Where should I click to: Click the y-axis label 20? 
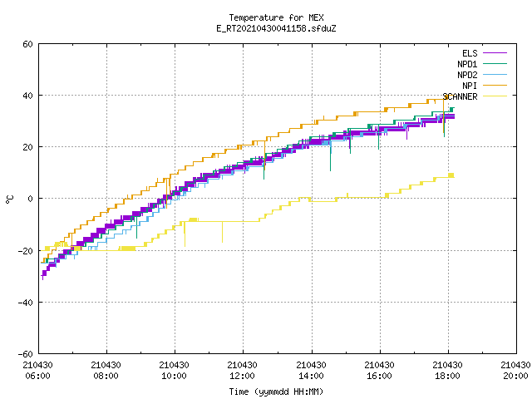27,147
